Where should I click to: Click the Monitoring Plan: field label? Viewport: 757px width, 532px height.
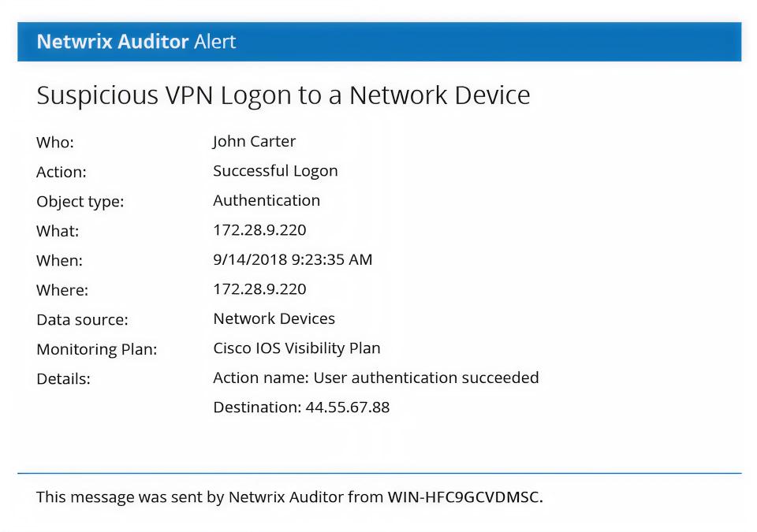click(96, 349)
